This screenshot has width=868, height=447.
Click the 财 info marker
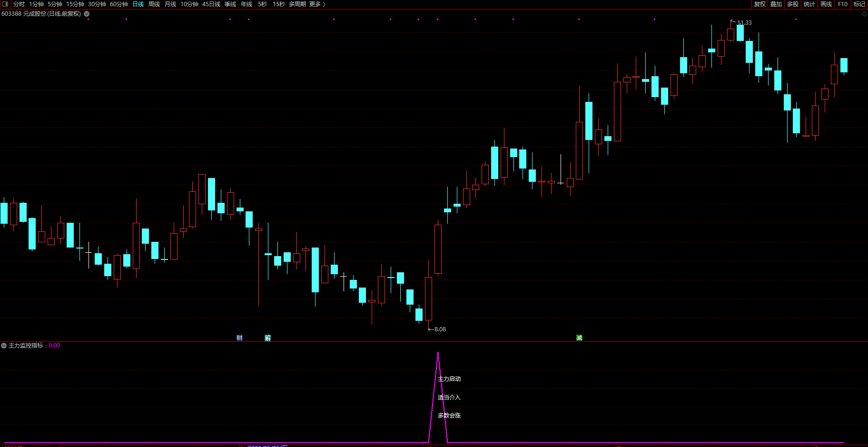click(x=239, y=338)
